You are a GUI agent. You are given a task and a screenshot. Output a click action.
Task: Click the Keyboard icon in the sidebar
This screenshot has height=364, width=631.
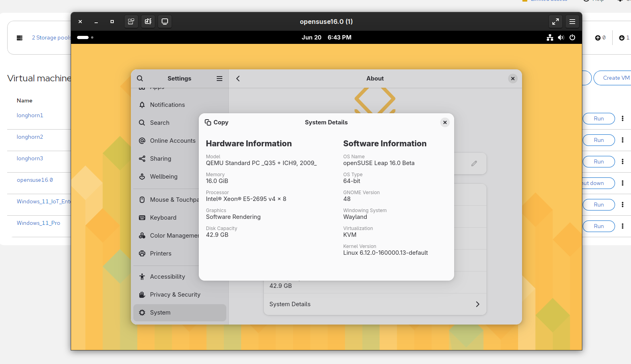click(x=142, y=218)
